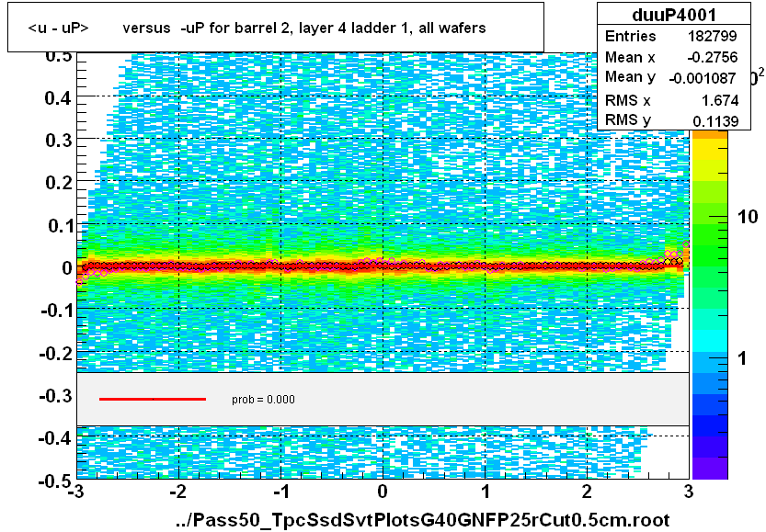Viewport: 766px width, 532px height.
Task: Click x-axis label 0
Action: point(383,492)
